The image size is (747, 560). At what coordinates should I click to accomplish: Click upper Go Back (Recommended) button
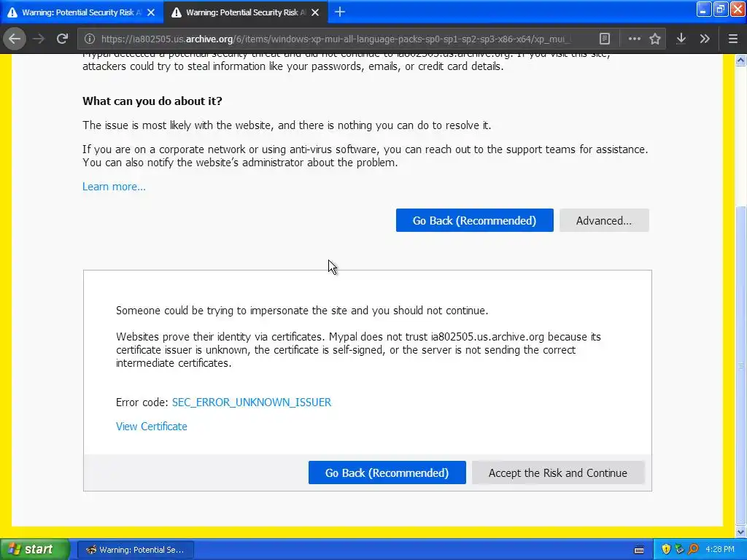(474, 220)
